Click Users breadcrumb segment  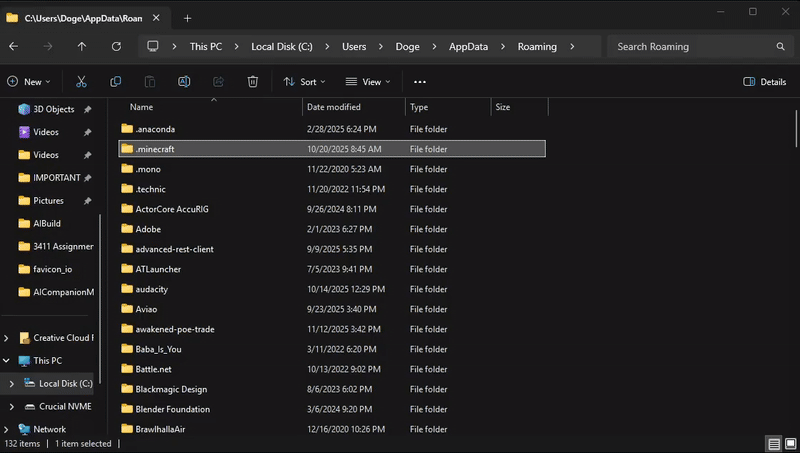(x=354, y=46)
